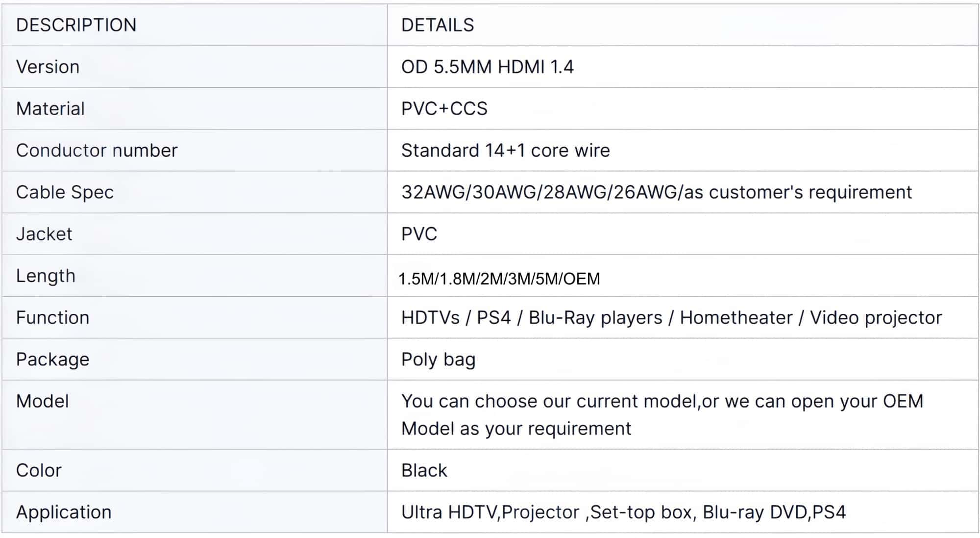Click the Length row label

(x=46, y=276)
